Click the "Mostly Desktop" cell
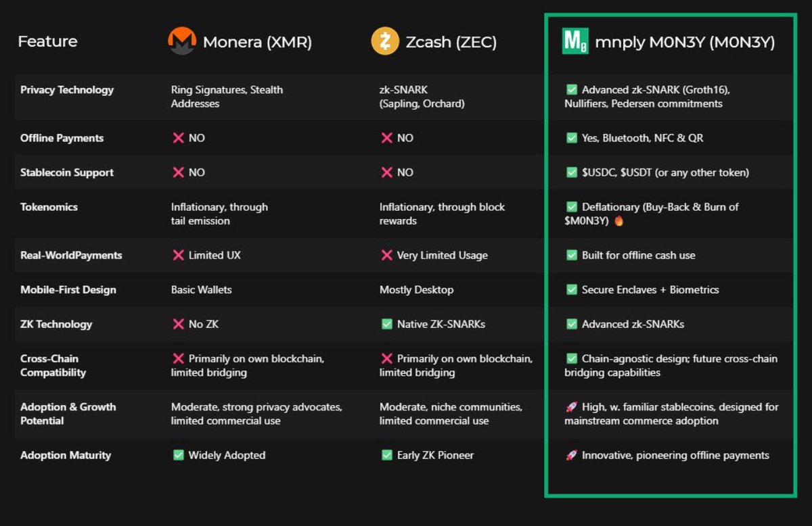The height and width of the screenshot is (526, 812). coord(416,289)
